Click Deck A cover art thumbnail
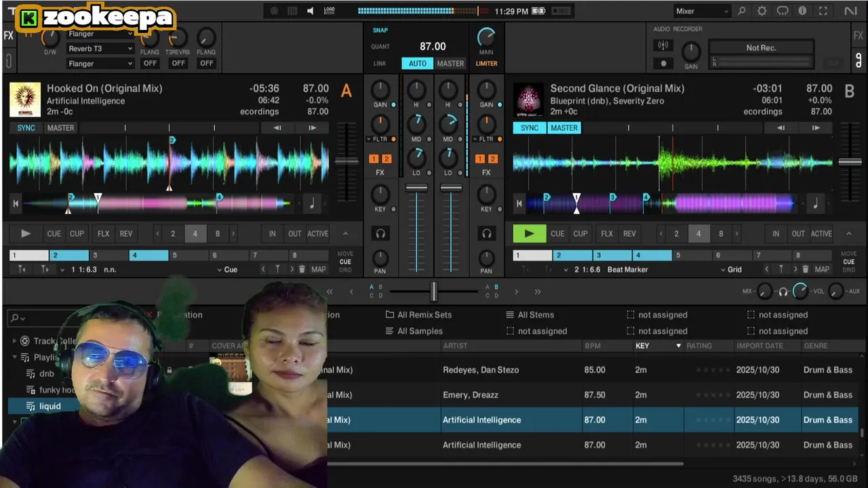The height and width of the screenshot is (488, 868). (x=25, y=100)
